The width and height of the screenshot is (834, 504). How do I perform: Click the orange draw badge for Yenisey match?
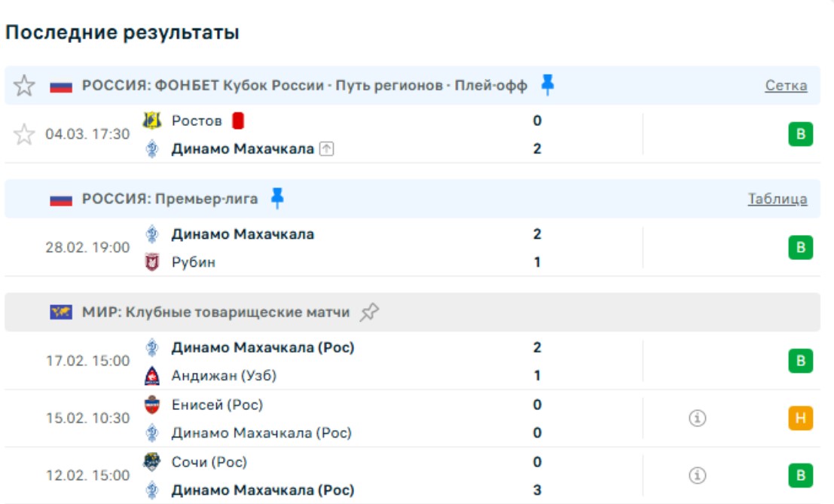(x=801, y=418)
